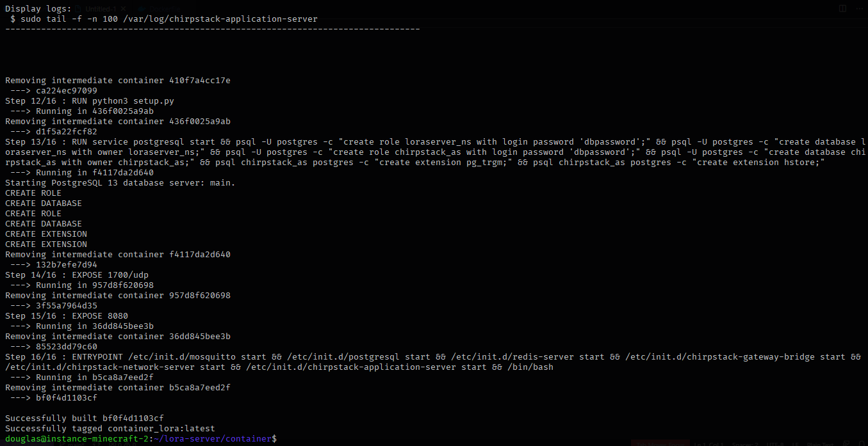Viewport: 868px width, 446px height.
Task: Click 'Removing intermediate container 36dd845bee3b' line
Action: coord(118,337)
